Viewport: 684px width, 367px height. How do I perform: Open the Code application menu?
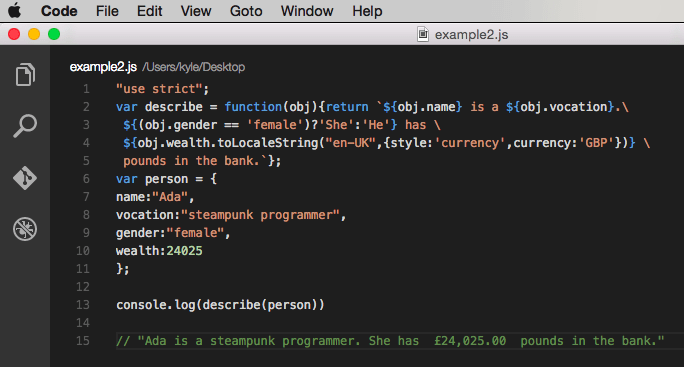[x=59, y=11]
